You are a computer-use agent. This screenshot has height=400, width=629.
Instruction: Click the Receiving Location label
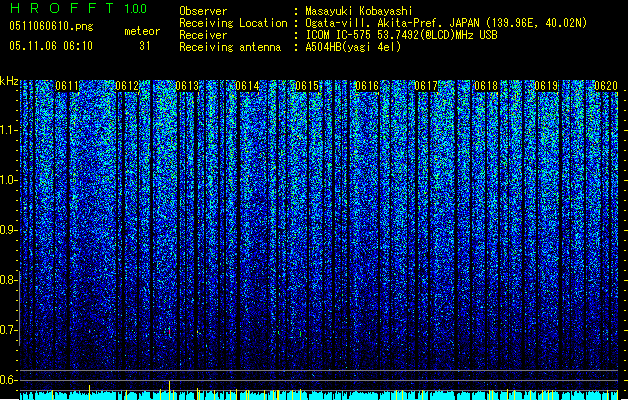point(233,23)
